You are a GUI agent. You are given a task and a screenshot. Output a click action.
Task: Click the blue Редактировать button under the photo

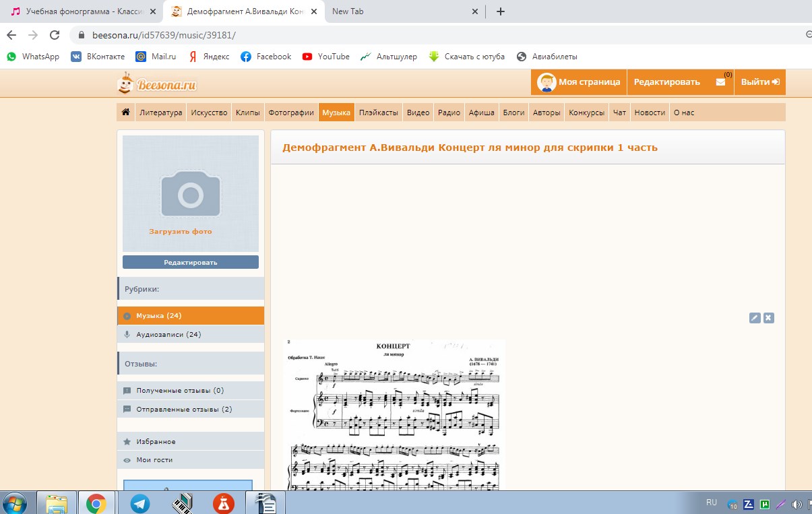coord(191,262)
